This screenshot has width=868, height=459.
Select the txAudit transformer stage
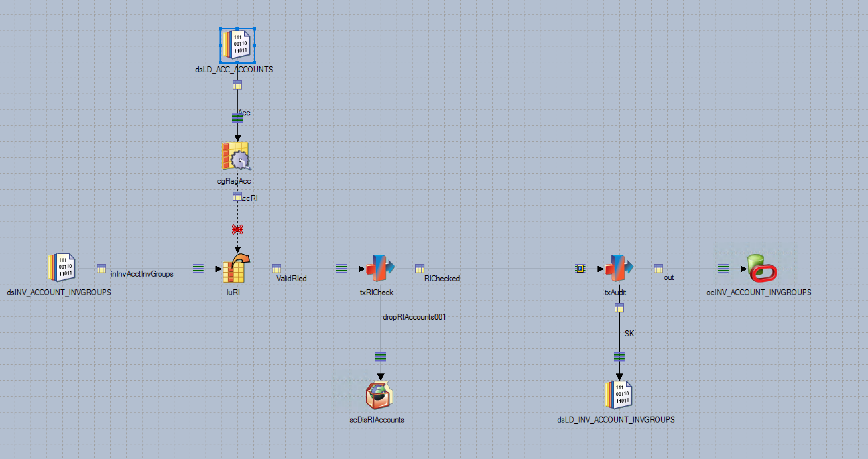[619, 269]
